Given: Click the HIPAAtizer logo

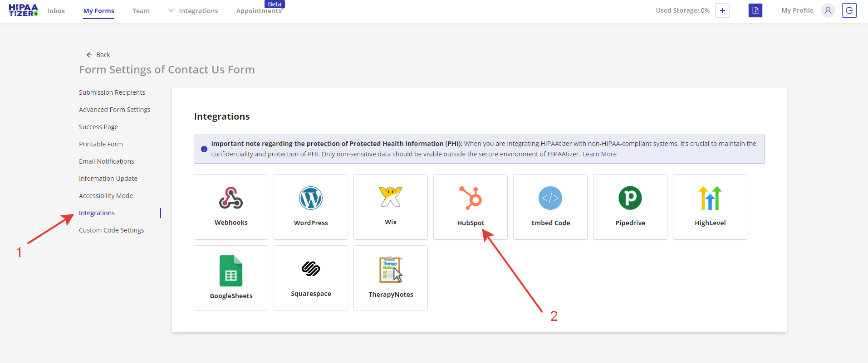Looking at the screenshot, I should click(x=23, y=10).
